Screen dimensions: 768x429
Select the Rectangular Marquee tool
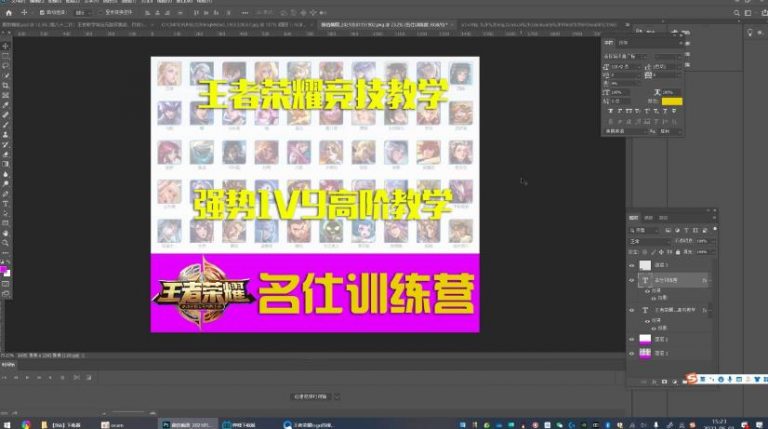pos(5,56)
